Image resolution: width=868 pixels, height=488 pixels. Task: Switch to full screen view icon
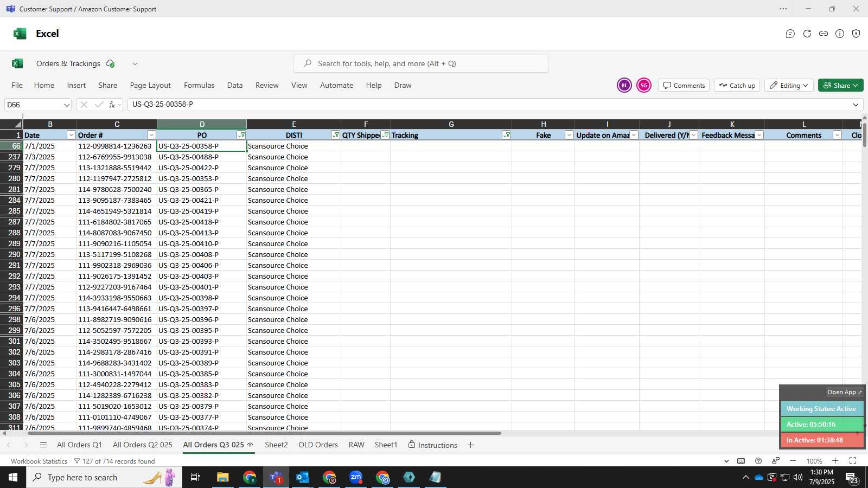coord(853,461)
